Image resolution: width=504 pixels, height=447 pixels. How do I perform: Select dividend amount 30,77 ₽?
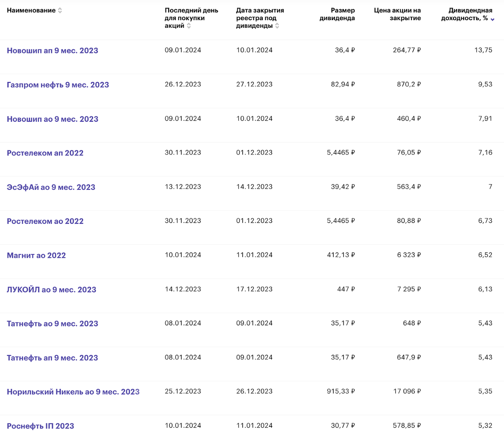(x=343, y=426)
